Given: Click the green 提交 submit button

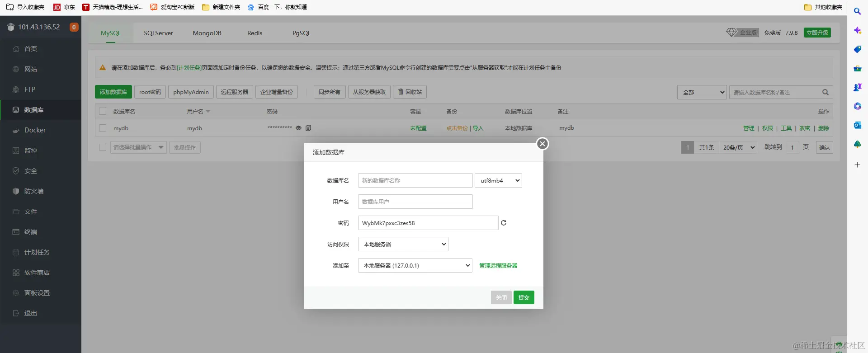Looking at the screenshot, I should click(524, 297).
